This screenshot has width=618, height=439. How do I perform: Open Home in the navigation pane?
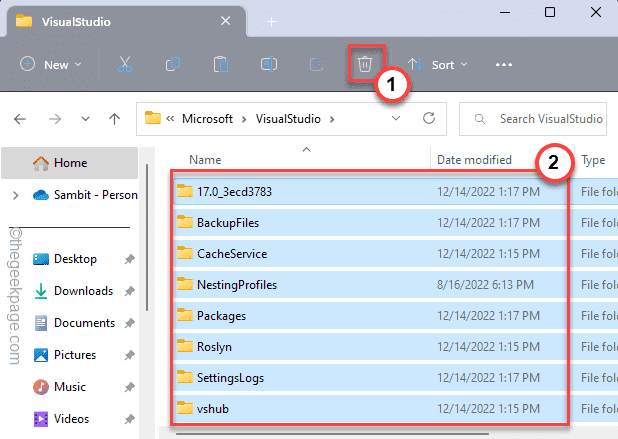click(x=70, y=163)
